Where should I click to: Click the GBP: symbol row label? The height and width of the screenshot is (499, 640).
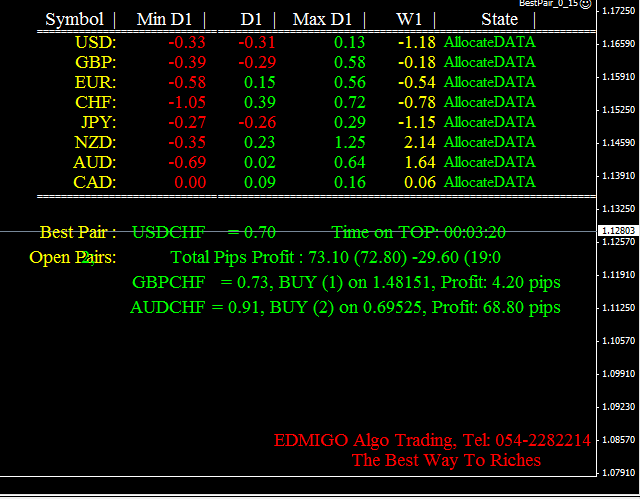point(96,62)
